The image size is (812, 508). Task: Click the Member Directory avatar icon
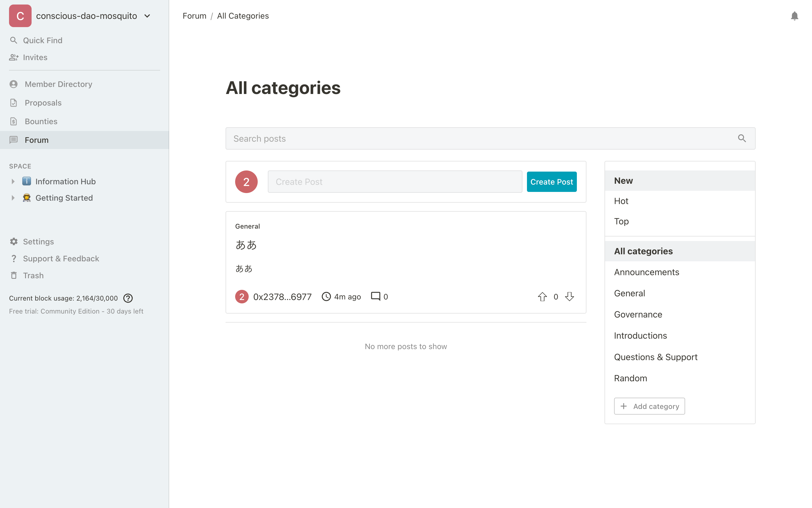click(x=14, y=84)
